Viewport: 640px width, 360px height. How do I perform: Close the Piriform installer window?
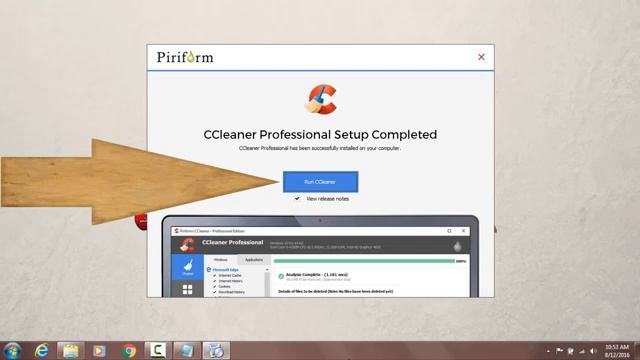point(481,57)
